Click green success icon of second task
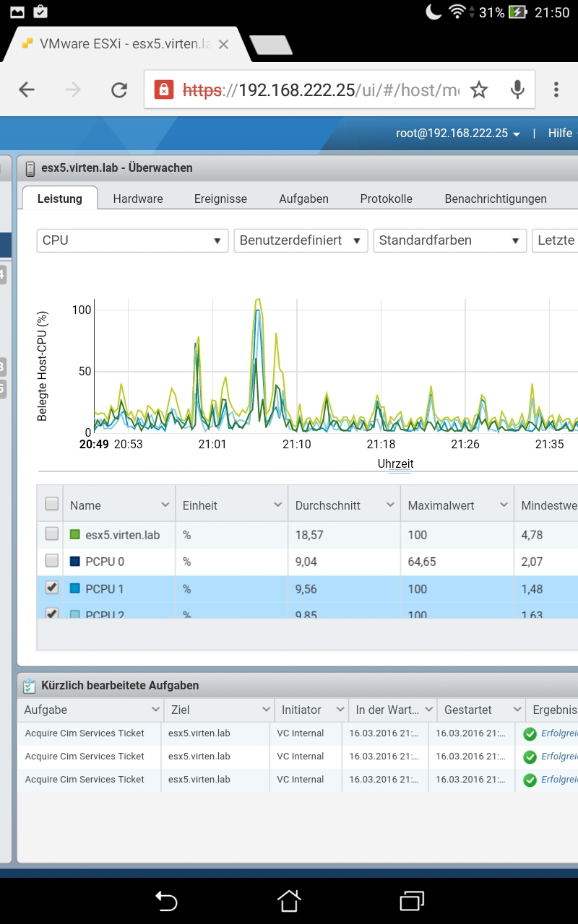This screenshot has width=578, height=924. 530,757
